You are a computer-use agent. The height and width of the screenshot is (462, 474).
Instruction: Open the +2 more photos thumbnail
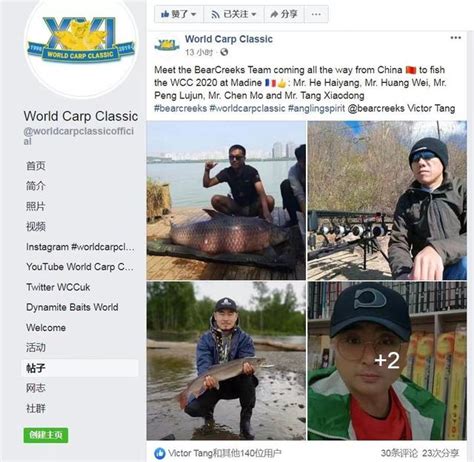[x=387, y=361]
